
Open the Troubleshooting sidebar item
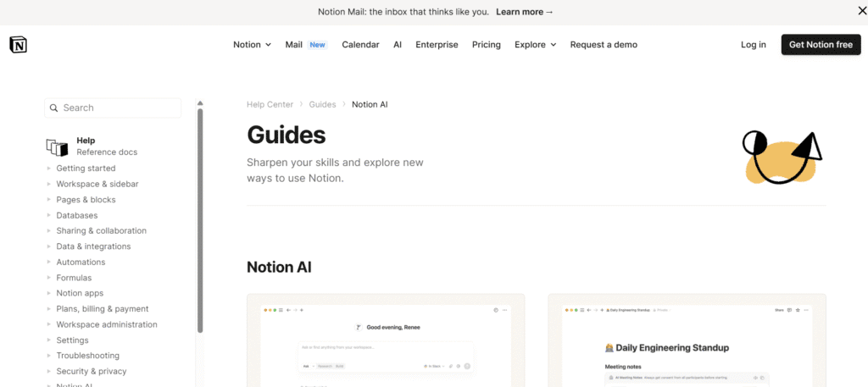tap(87, 356)
